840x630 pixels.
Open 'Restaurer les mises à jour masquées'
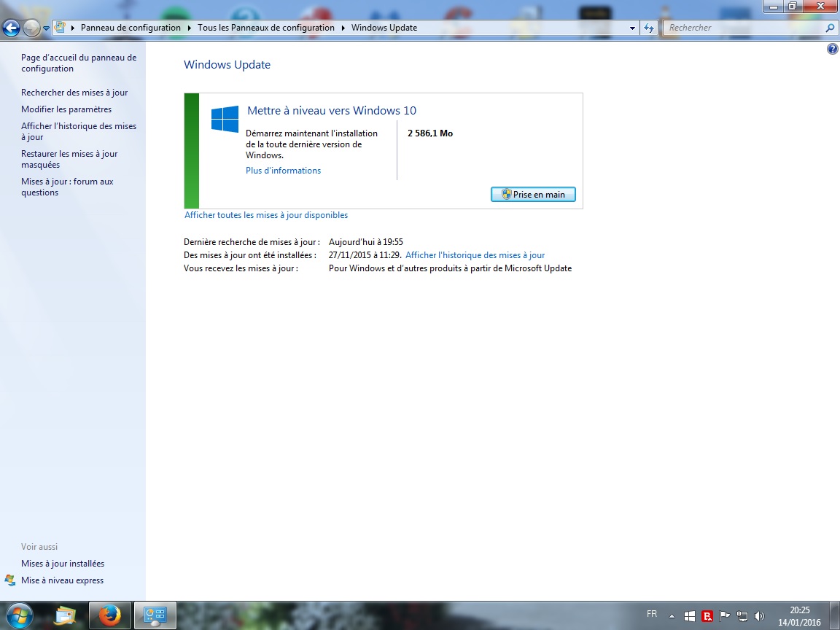69,159
